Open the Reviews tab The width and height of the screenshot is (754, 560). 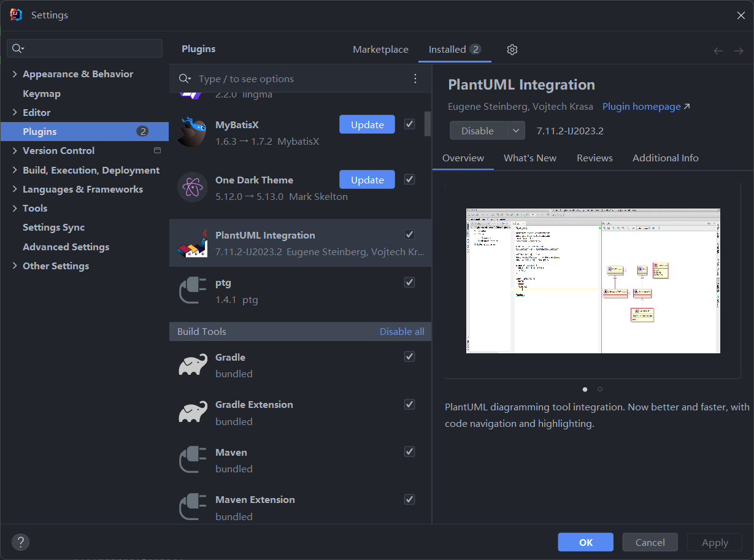(x=594, y=158)
